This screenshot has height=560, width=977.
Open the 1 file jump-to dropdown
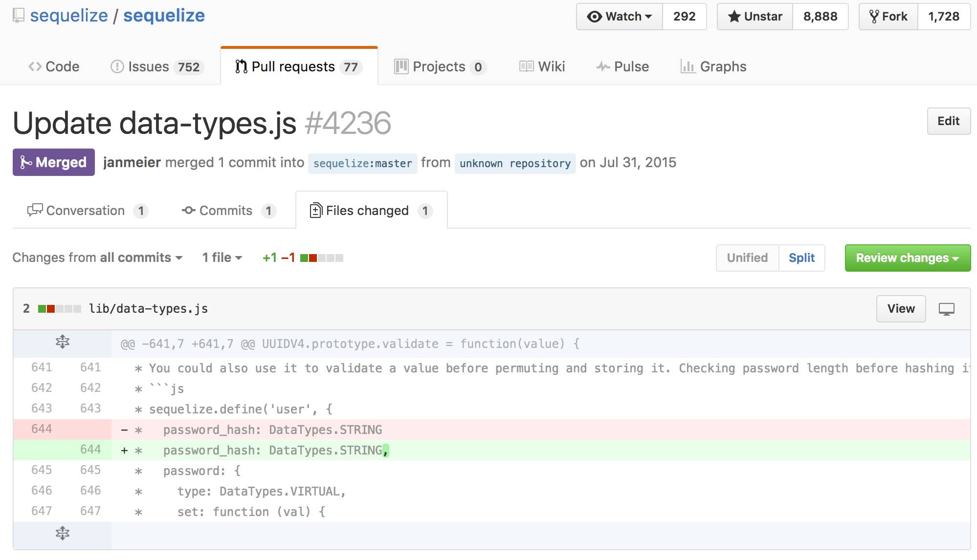[222, 258]
